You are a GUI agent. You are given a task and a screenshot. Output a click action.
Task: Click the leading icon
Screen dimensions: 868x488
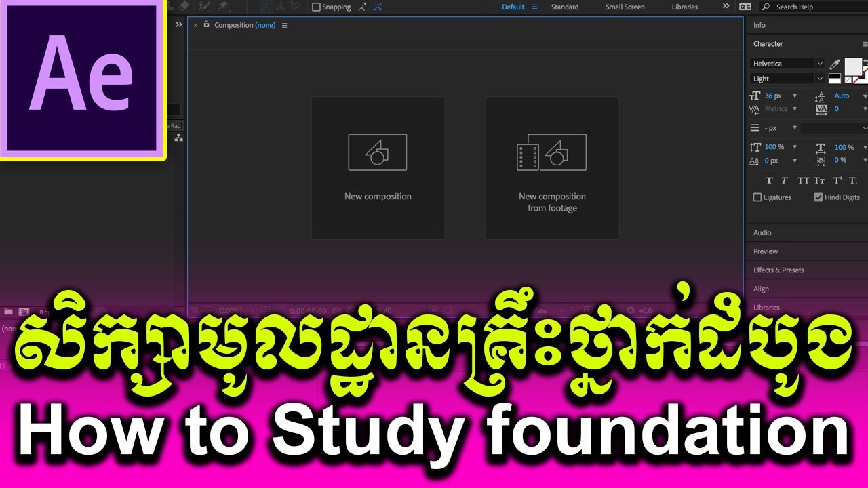[x=821, y=96]
